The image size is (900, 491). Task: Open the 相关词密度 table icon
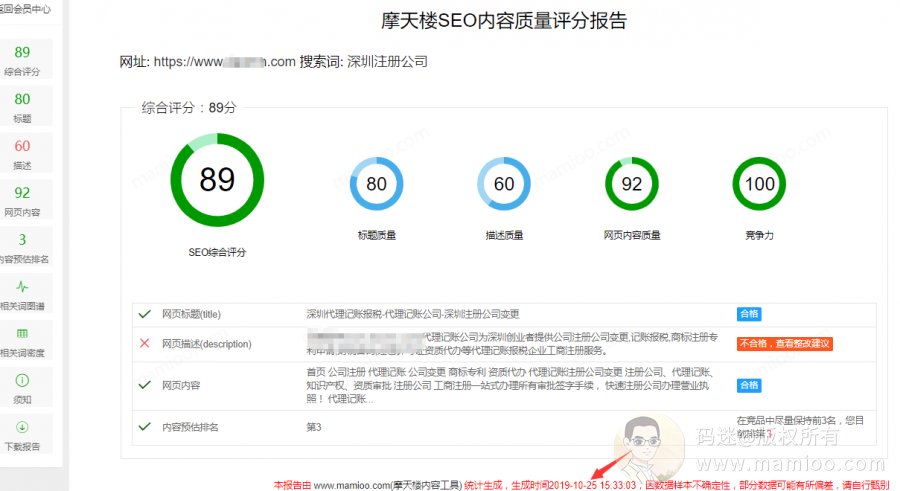(22, 333)
